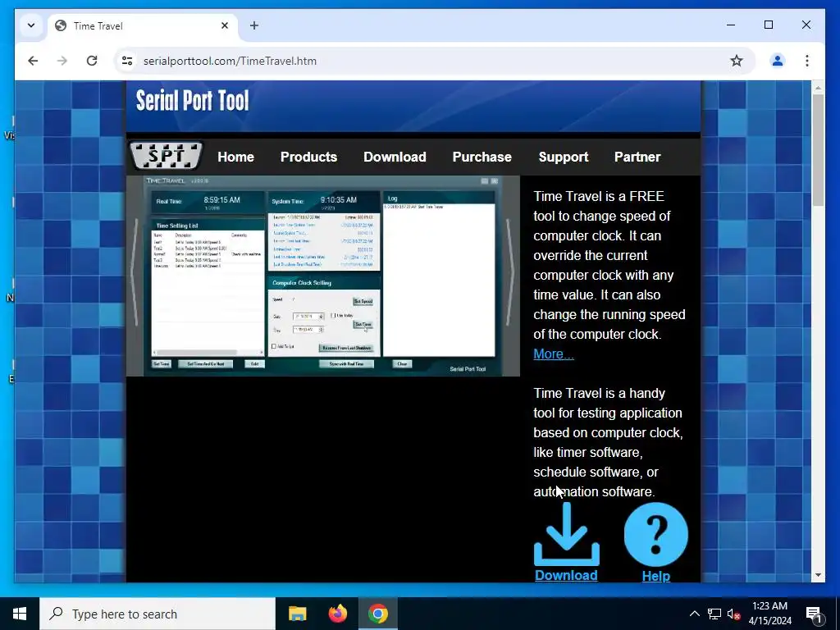Launch Firefox from the taskbar

pos(337,614)
